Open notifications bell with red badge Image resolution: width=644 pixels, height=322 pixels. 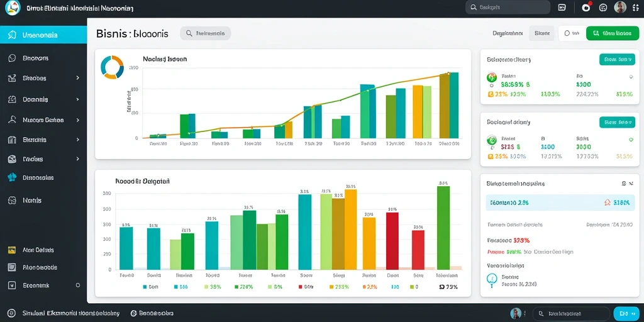pyautogui.click(x=586, y=7)
